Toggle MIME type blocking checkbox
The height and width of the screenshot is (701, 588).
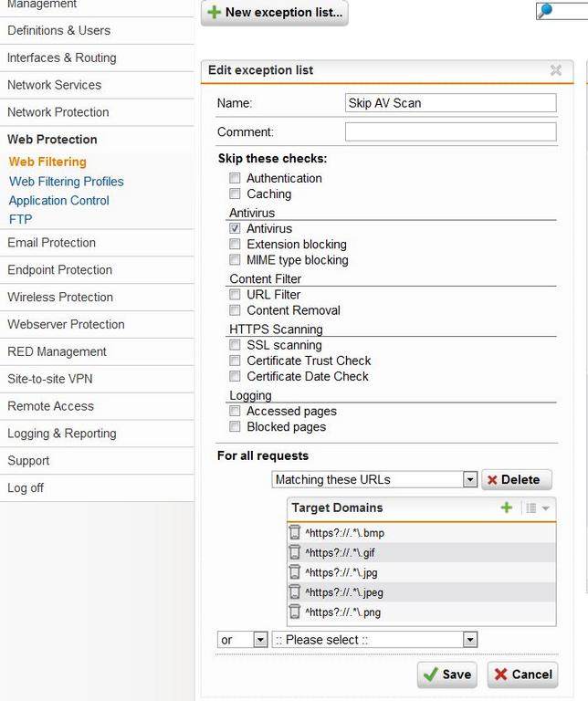[x=235, y=260]
